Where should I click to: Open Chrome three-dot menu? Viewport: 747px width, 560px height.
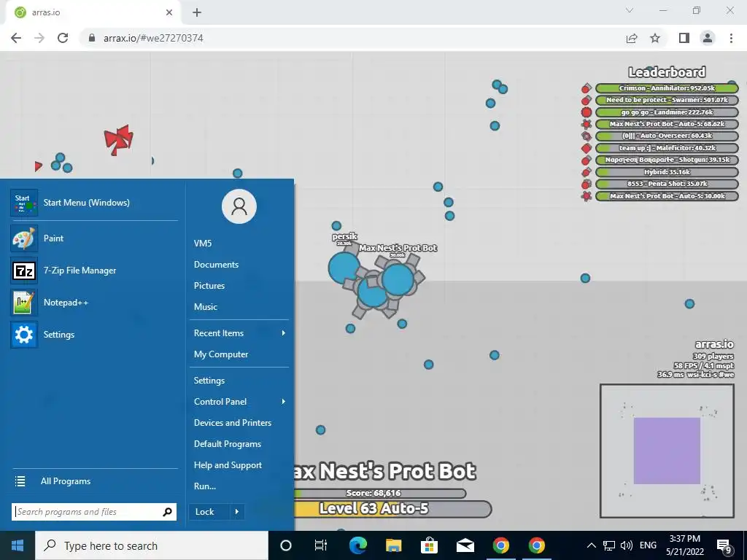pyautogui.click(x=731, y=38)
